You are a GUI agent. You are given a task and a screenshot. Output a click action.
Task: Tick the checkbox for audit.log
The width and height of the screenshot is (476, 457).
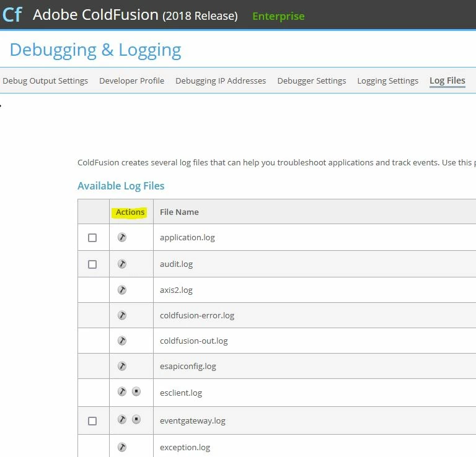(x=92, y=264)
